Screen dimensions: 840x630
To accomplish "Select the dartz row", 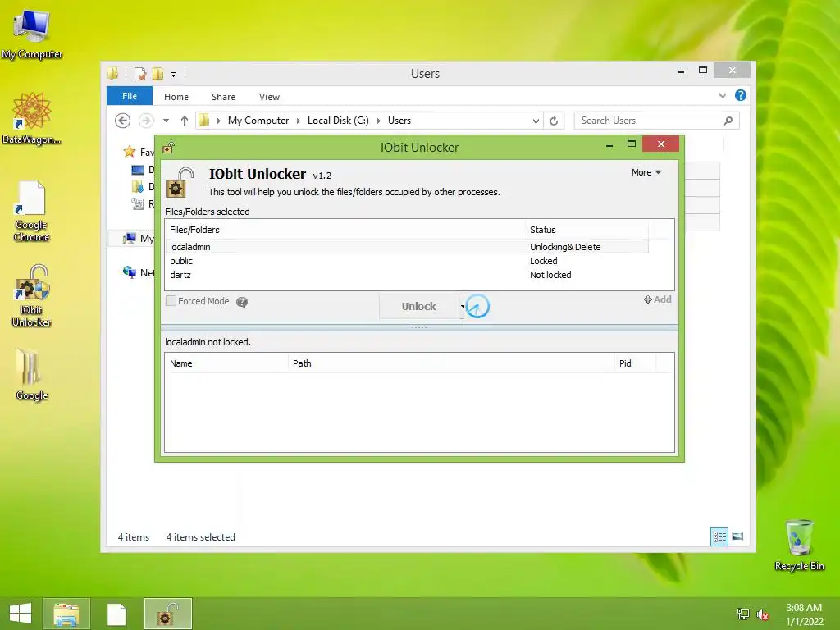I will pos(407,275).
